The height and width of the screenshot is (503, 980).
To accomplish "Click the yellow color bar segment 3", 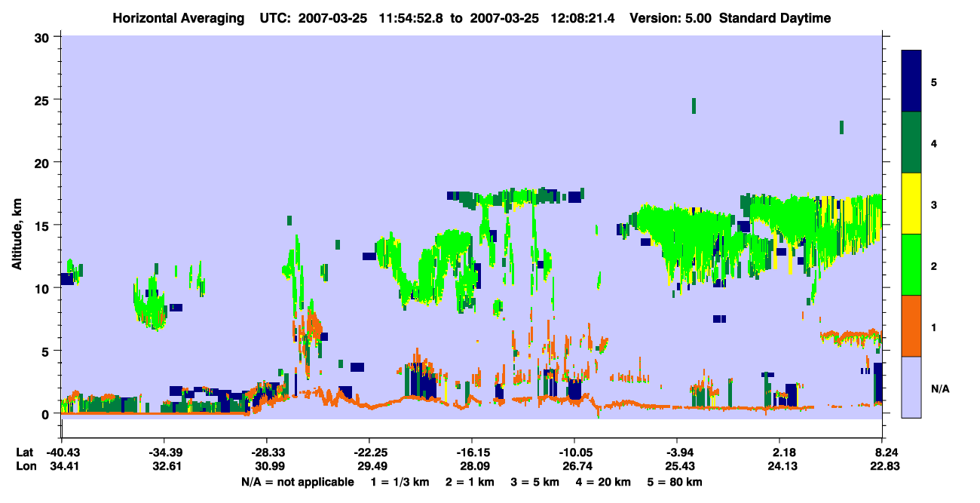I will (911, 204).
